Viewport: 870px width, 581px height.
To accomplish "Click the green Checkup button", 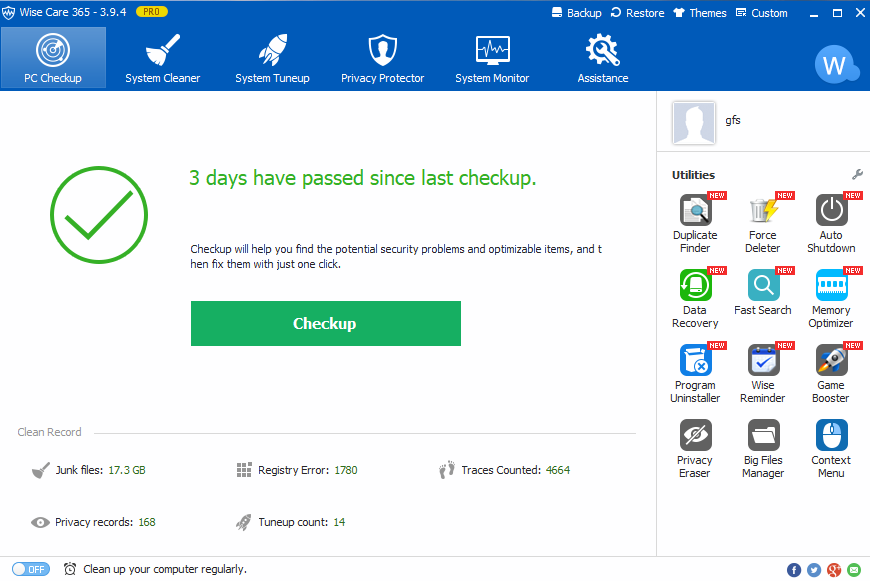I will [x=326, y=324].
